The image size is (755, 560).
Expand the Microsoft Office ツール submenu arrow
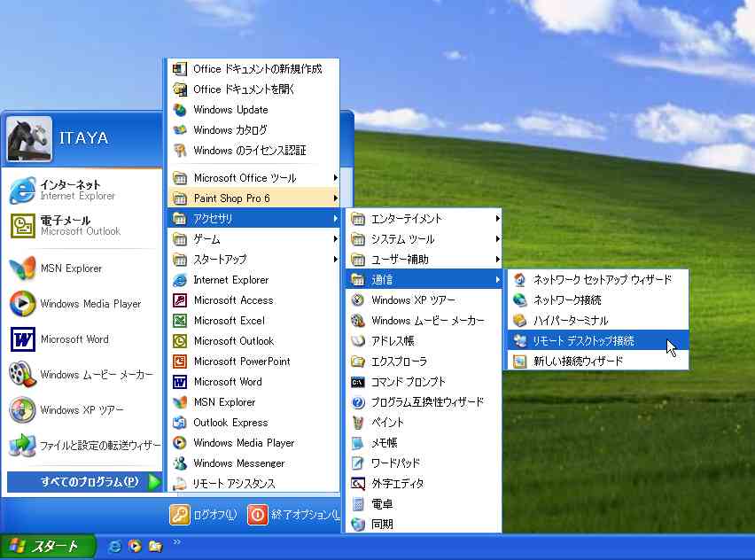[x=336, y=178]
